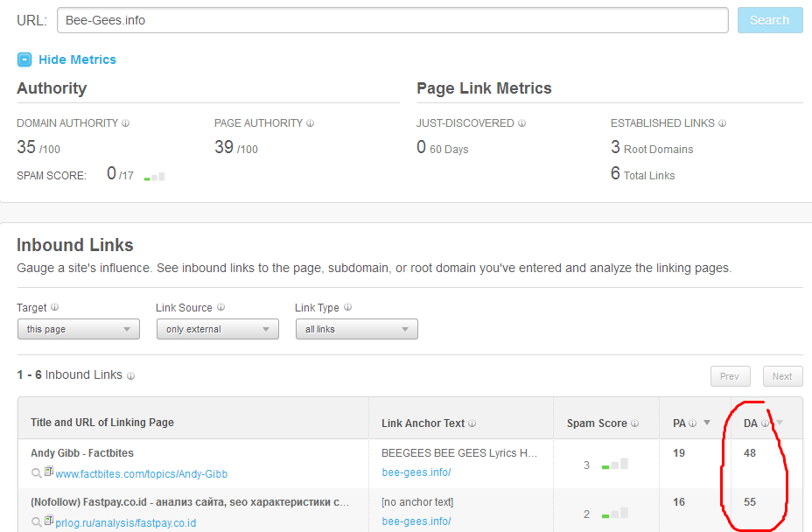Click the 3 Root Domains value
Screen dimensions: 812x532
(x=652, y=148)
